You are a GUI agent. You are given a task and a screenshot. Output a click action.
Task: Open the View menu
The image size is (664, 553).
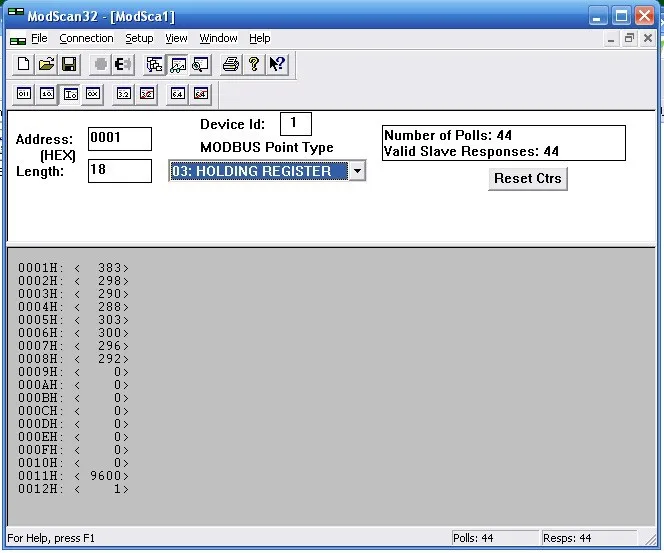pos(176,38)
